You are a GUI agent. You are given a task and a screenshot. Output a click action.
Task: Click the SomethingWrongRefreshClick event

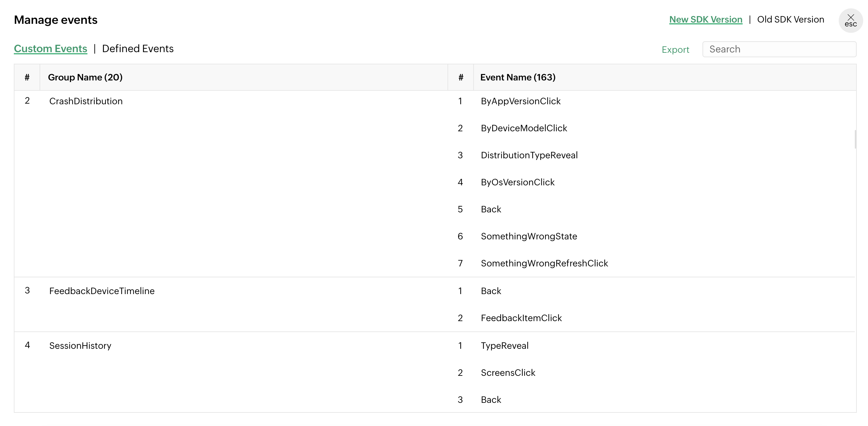point(544,263)
